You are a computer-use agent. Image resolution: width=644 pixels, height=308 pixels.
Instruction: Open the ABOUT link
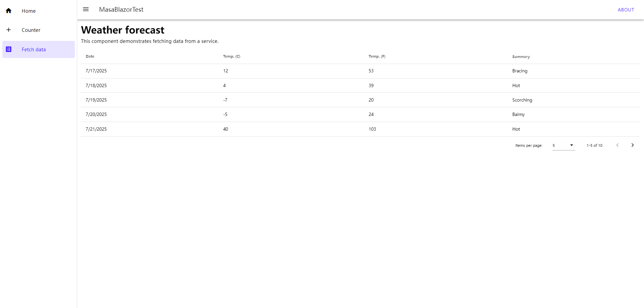626,10
